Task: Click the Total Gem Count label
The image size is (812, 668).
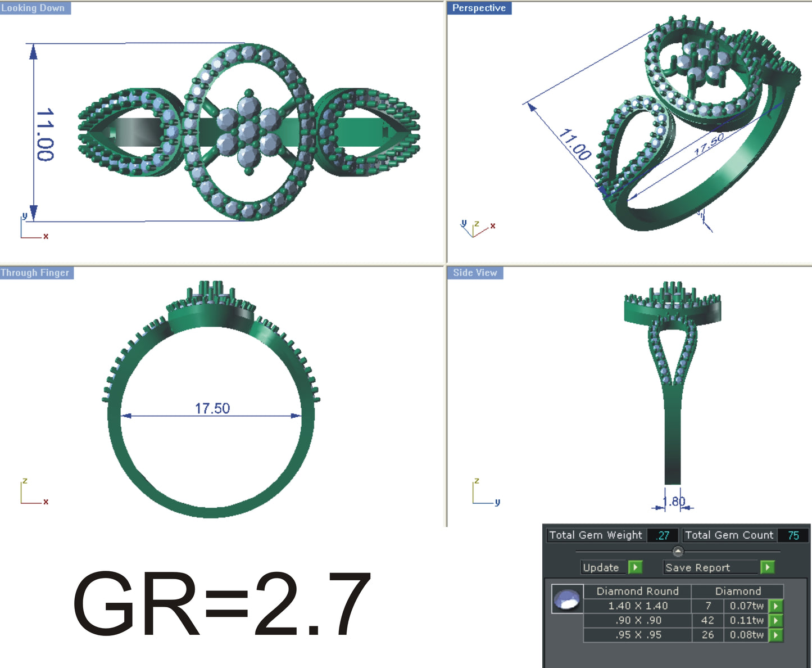Action: [x=729, y=535]
